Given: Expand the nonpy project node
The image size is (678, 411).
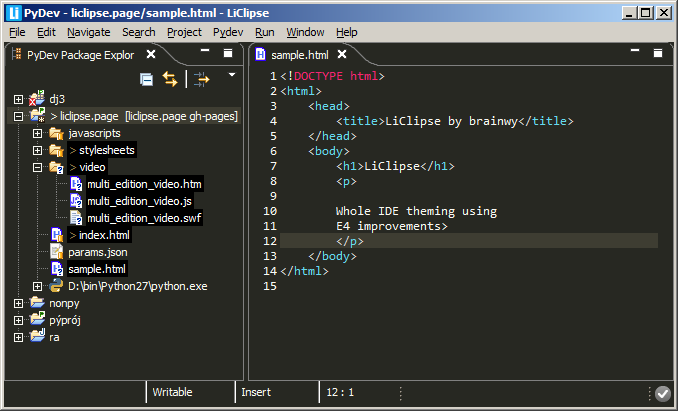Looking at the screenshot, I should pyautogui.click(x=18, y=303).
